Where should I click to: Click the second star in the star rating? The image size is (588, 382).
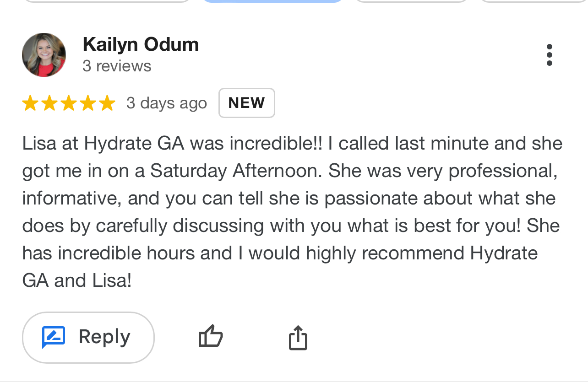coord(49,102)
